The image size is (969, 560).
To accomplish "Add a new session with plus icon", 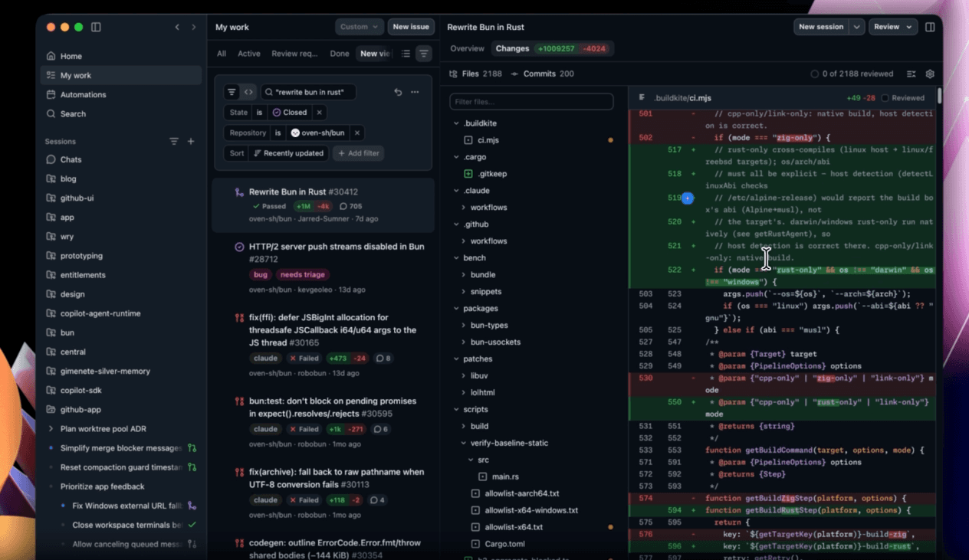I will tap(191, 141).
